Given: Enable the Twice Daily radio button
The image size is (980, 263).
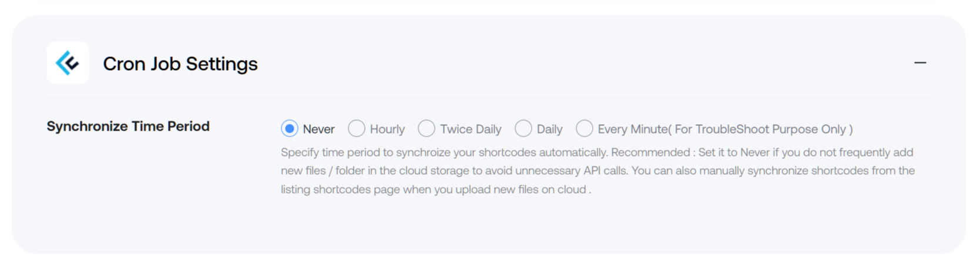Looking at the screenshot, I should point(427,128).
